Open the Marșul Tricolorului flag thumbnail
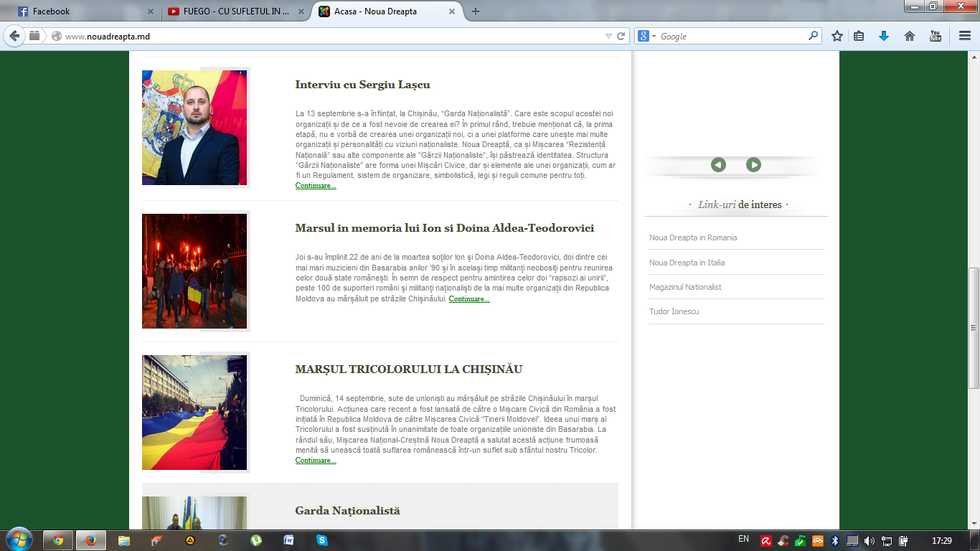 [194, 413]
